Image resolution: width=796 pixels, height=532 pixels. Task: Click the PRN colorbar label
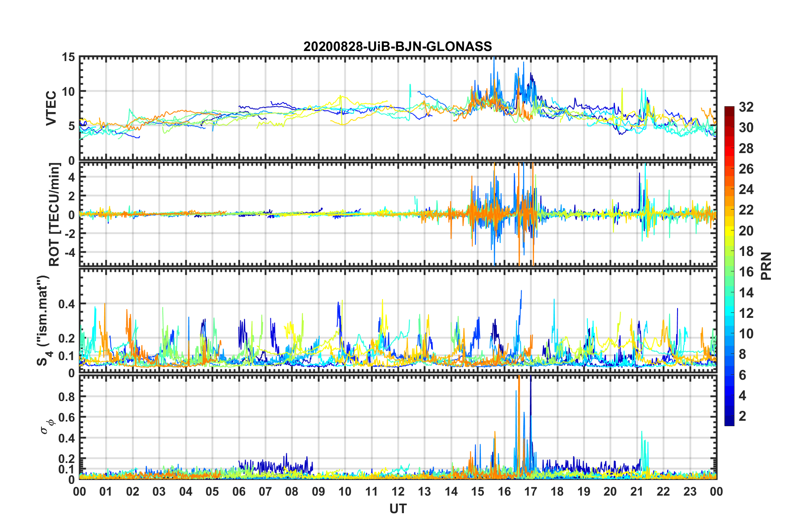coord(766,266)
